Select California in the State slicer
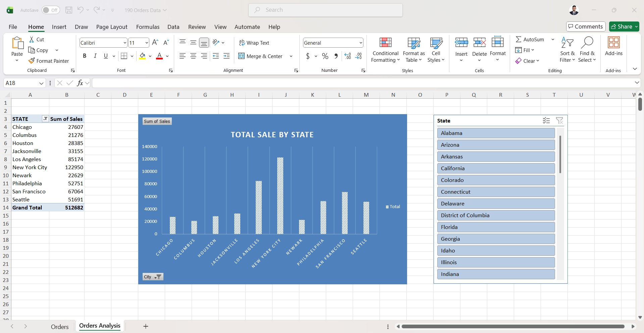The image size is (644, 333). tap(496, 168)
